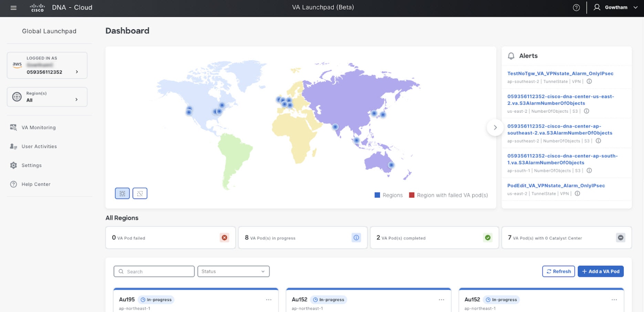
Task: Select the fit-to-view map control button
Action: pyautogui.click(x=122, y=194)
